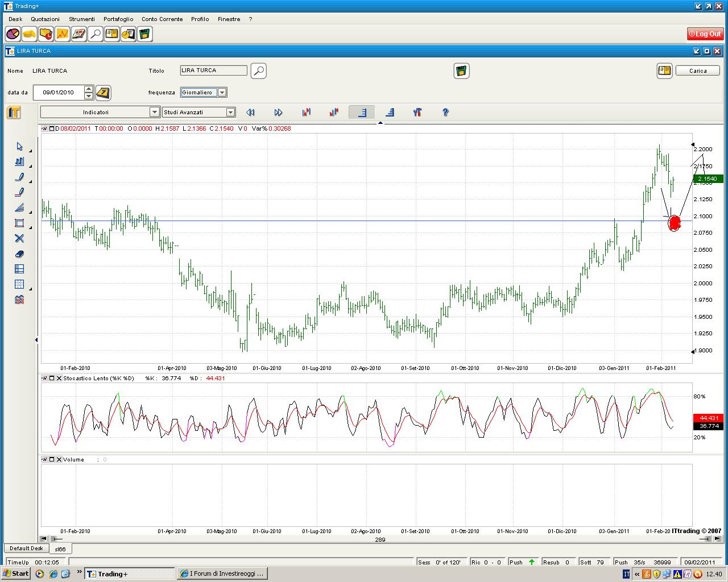Open the Desk menu

15,19
